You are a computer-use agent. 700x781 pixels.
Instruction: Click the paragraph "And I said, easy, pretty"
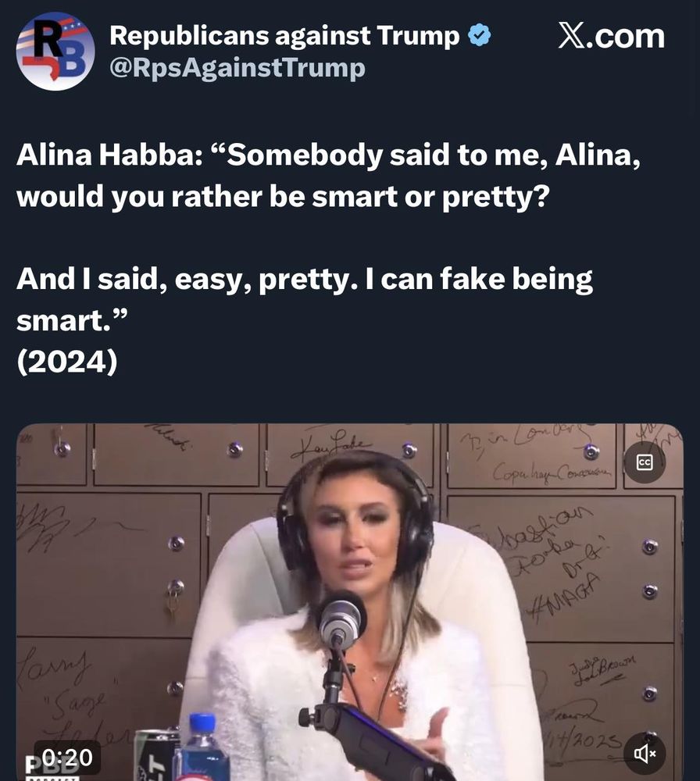pos(305,299)
